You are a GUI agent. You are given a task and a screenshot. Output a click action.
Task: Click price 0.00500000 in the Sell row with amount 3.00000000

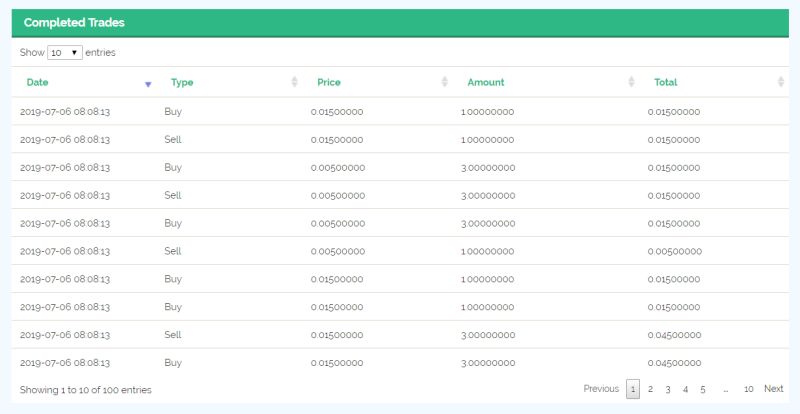click(x=338, y=195)
